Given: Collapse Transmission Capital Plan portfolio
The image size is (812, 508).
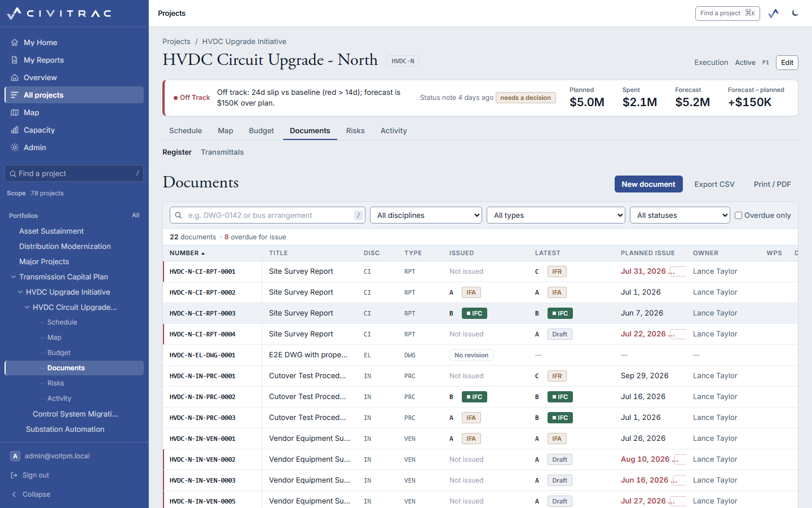Looking at the screenshot, I should coord(14,277).
